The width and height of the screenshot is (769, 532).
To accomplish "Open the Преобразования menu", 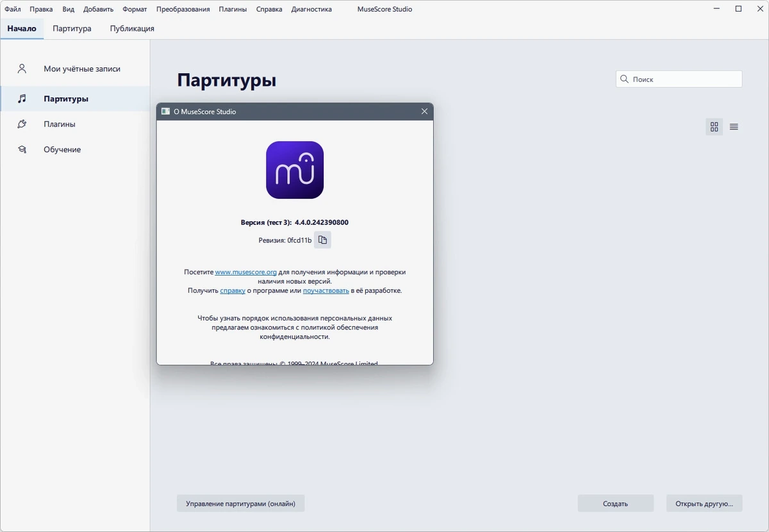I will [183, 10].
